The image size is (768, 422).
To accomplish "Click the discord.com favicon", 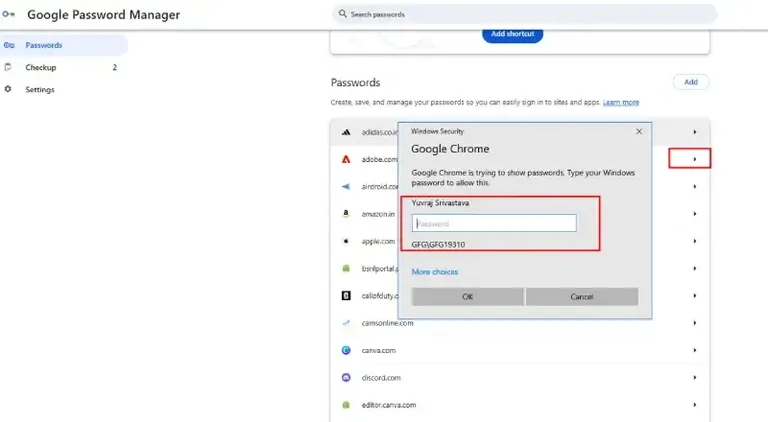I will (x=346, y=377).
